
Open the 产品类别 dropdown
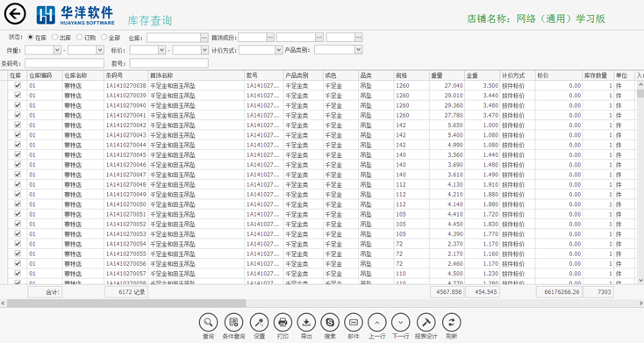click(x=358, y=50)
